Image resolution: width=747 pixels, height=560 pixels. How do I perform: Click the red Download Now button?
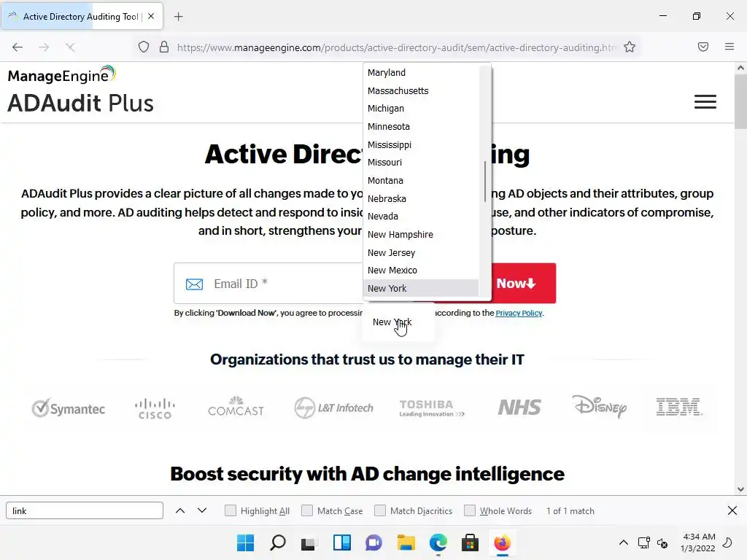523,284
